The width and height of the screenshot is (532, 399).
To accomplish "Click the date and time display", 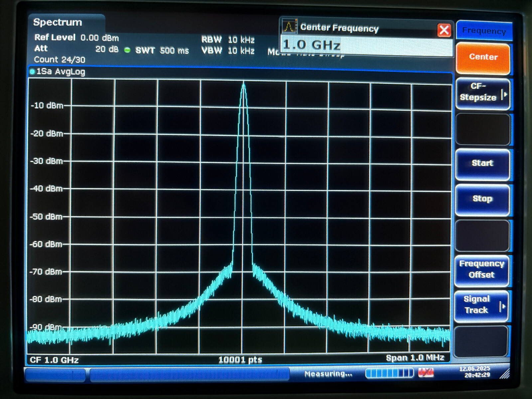I will [x=474, y=371].
